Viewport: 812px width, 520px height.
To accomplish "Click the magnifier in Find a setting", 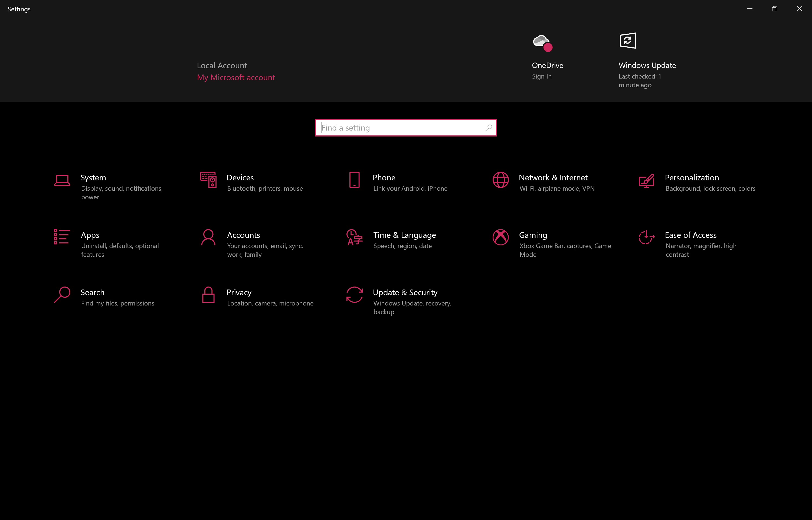I will point(489,128).
